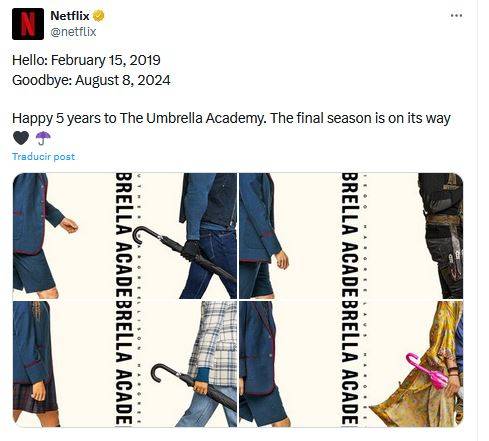Open the three-dots more options menu
The image size is (489, 441).
456,16
